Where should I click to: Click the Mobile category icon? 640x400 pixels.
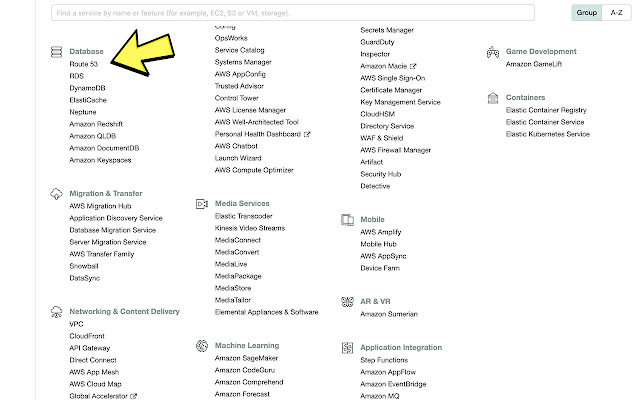pos(347,220)
